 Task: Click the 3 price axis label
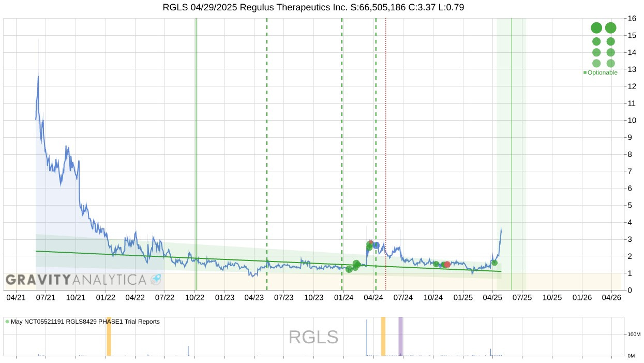[630, 239]
